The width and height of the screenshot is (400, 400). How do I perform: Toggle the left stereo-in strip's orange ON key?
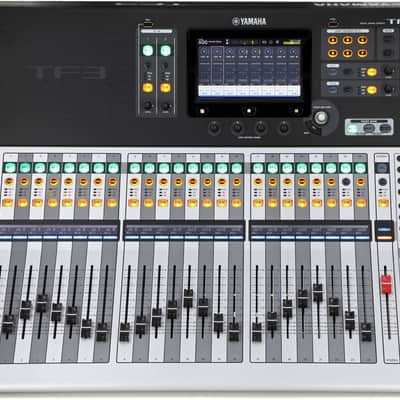point(148,88)
